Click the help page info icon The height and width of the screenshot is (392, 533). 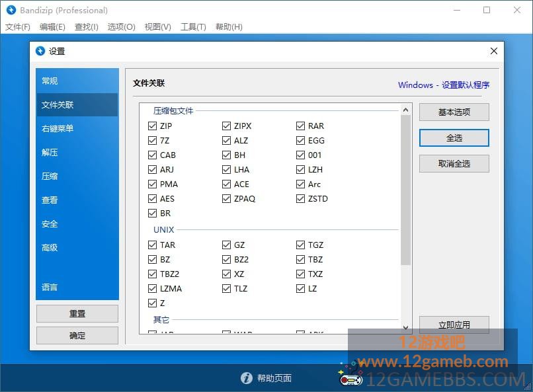[247, 377]
